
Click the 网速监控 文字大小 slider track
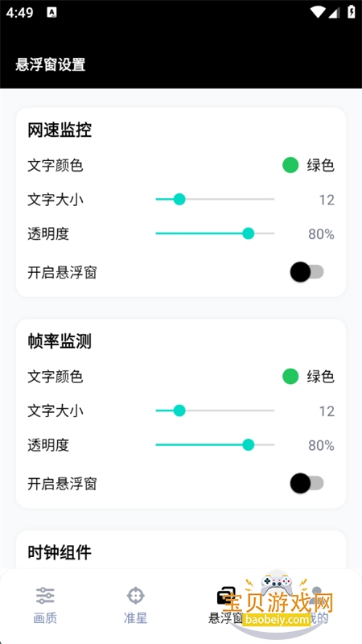click(x=215, y=200)
